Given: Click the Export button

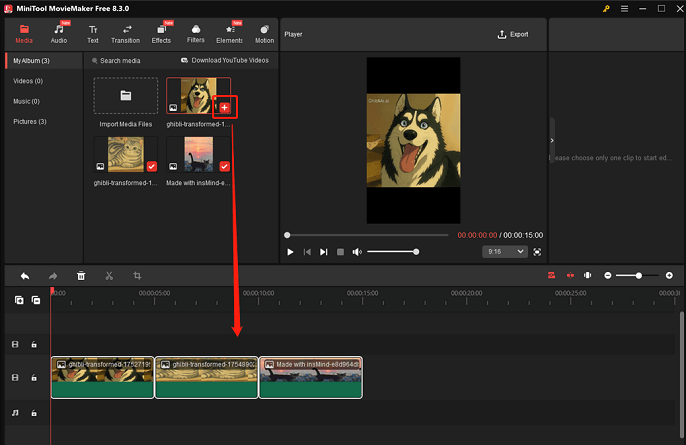Looking at the screenshot, I should click(513, 34).
